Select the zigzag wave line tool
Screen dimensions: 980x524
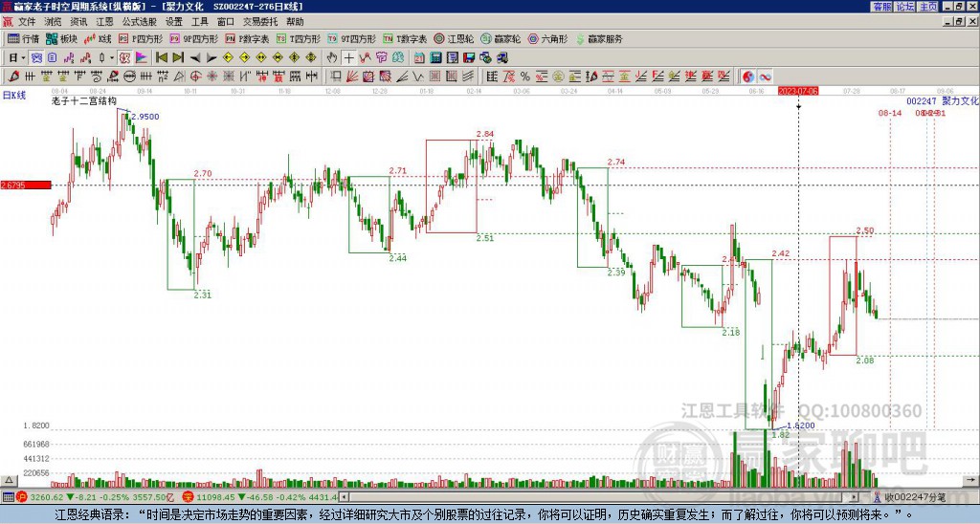417,76
